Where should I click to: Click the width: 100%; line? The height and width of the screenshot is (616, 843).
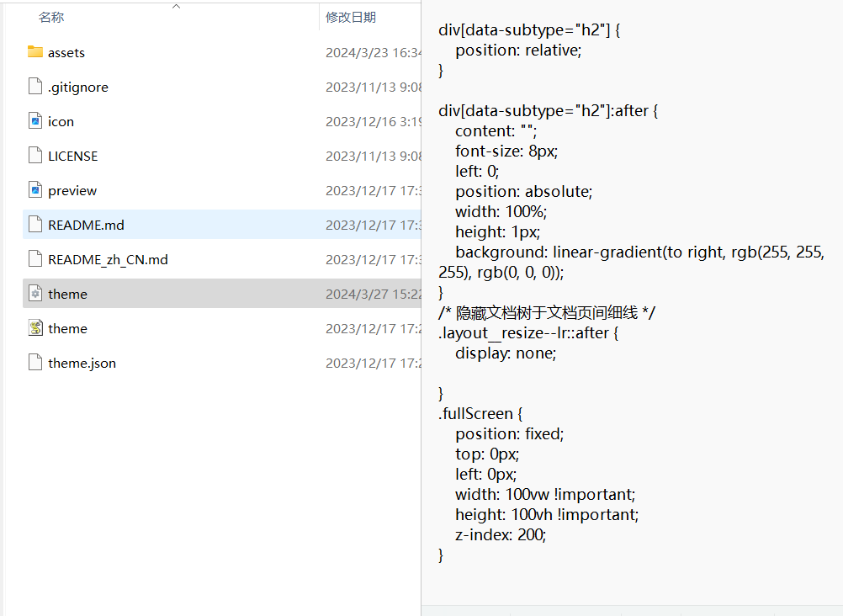pyautogui.click(x=501, y=211)
